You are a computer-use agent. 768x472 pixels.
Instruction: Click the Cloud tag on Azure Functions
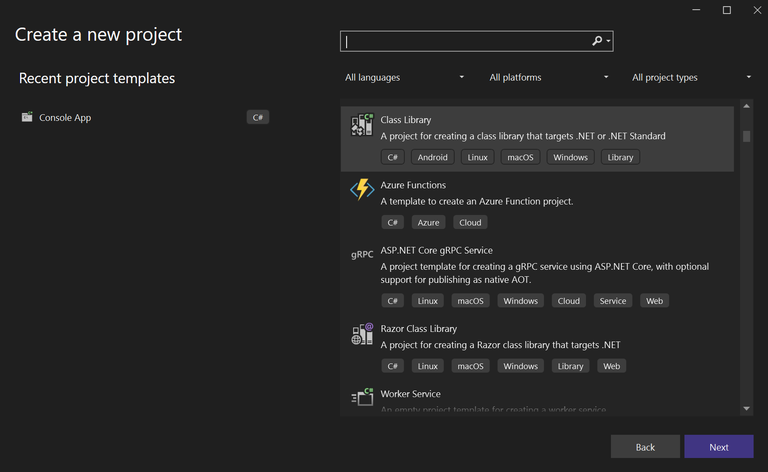tap(470, 222)
